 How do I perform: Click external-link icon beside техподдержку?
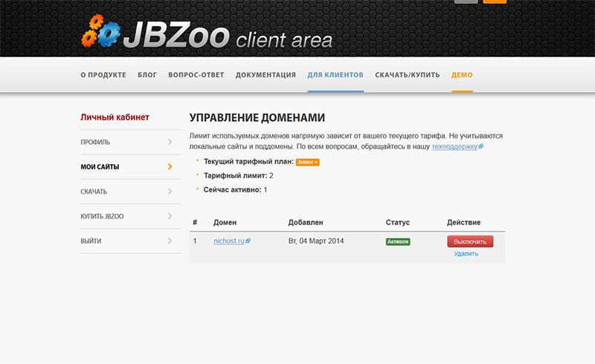click(481, 147)
